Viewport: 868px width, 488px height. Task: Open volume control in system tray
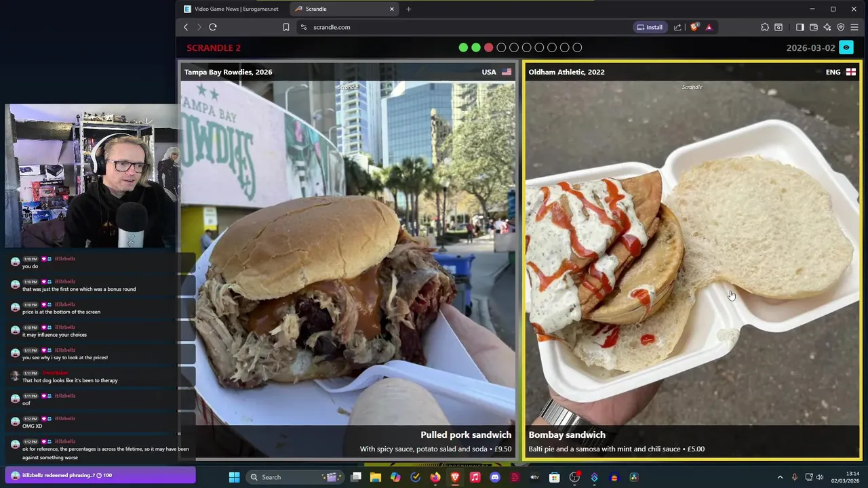pos(819,477)
